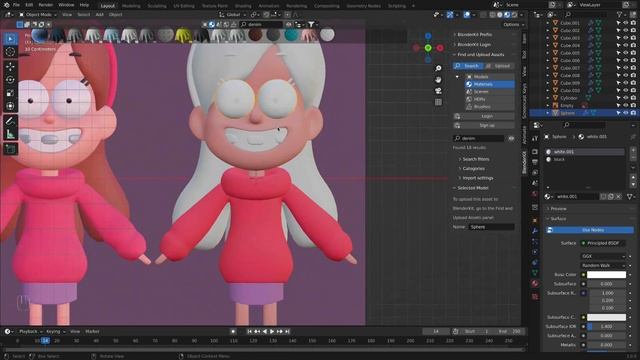Switch to Sculpting workspace tab

coord(157,6)
